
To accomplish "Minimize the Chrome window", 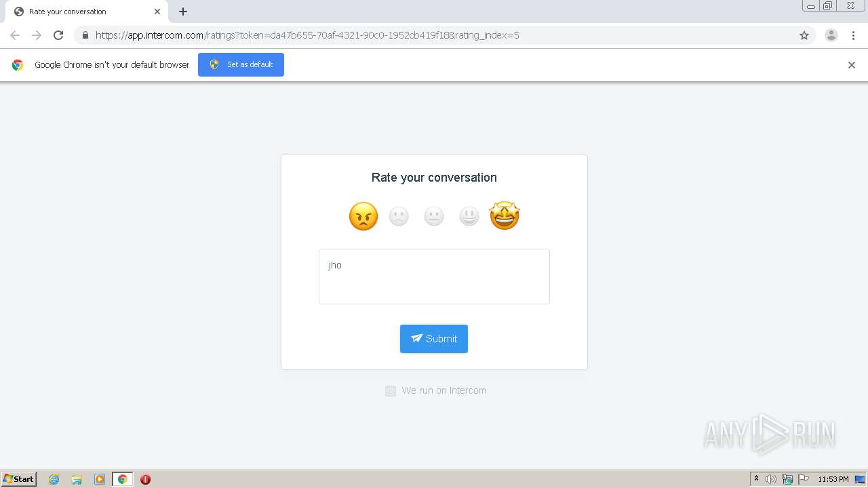I will tap(811, 6).
